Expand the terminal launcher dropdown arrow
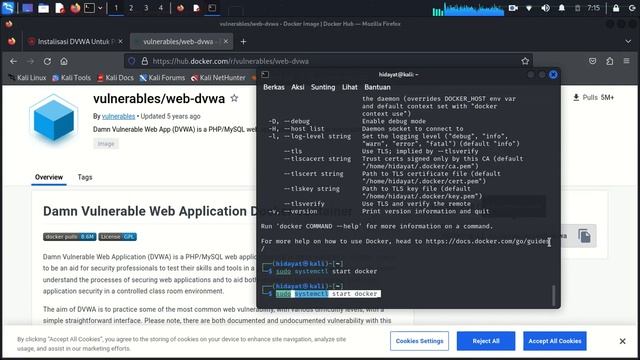 [x=100, y=8]
